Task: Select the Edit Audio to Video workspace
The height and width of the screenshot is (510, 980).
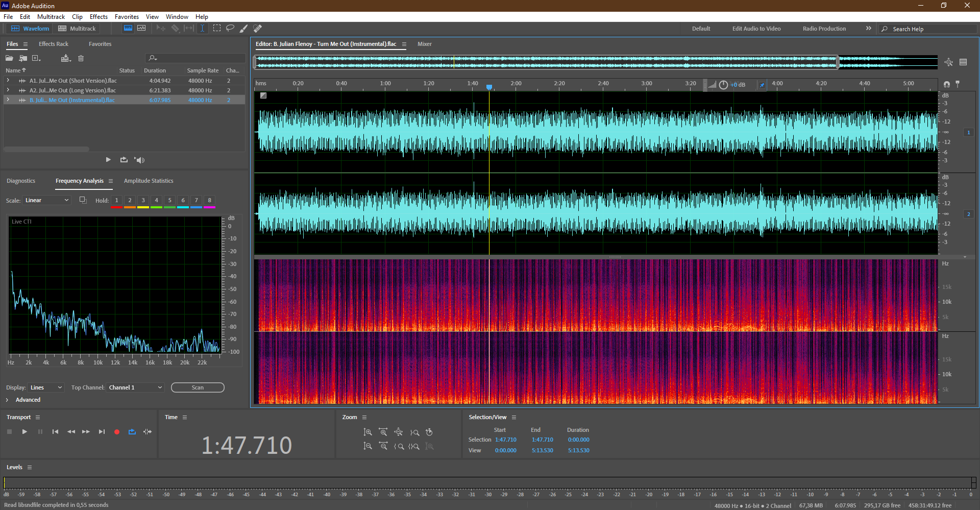Action: 756,29
